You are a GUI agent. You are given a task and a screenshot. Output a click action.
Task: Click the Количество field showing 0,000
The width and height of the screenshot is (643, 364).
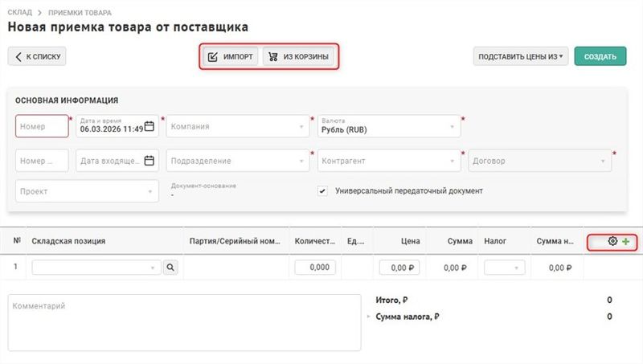[315, 268]
